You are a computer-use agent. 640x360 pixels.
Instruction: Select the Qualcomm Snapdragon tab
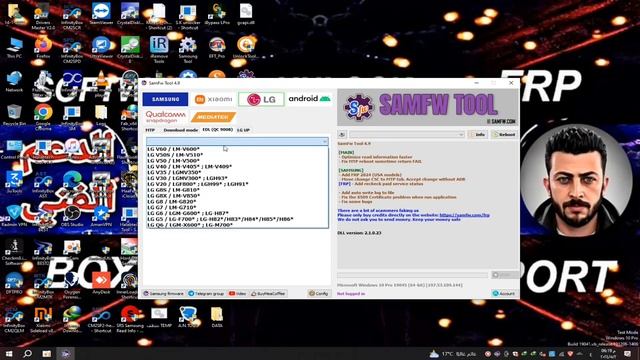point(165,117)
